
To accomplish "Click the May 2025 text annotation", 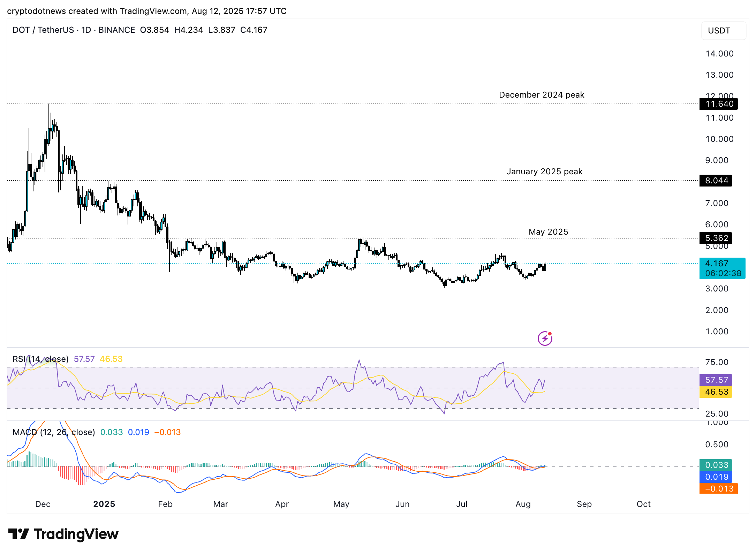I will pyautogui.click(x=548, y=232).
